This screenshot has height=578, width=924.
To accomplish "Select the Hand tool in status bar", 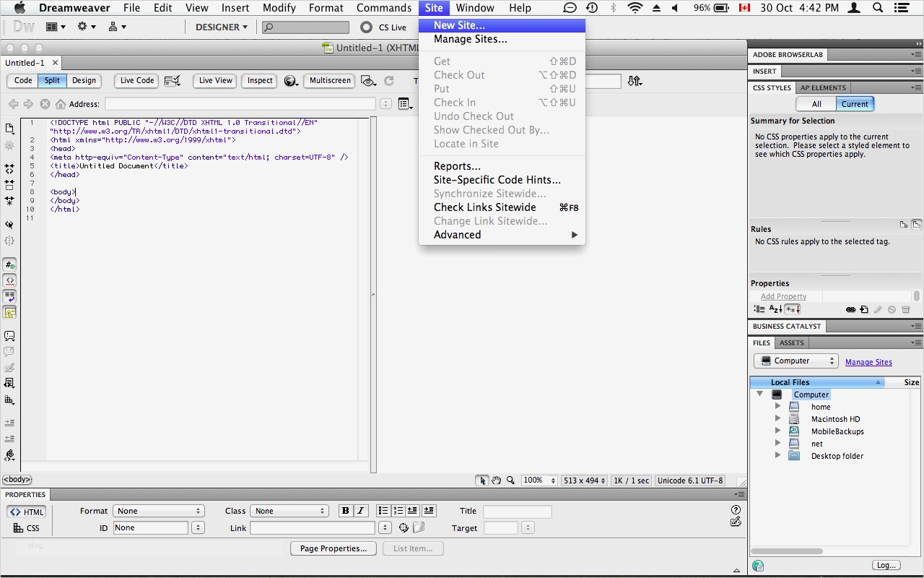I will [497, 480].
